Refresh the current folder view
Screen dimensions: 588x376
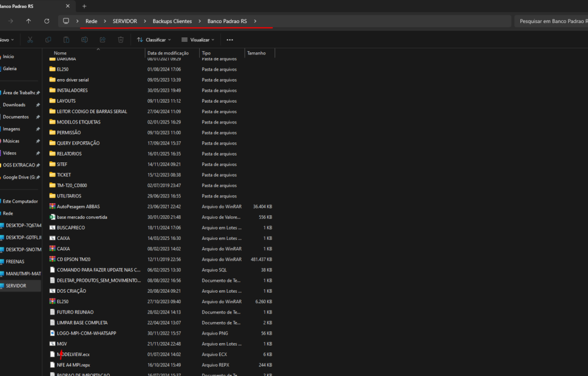point(47,21)
